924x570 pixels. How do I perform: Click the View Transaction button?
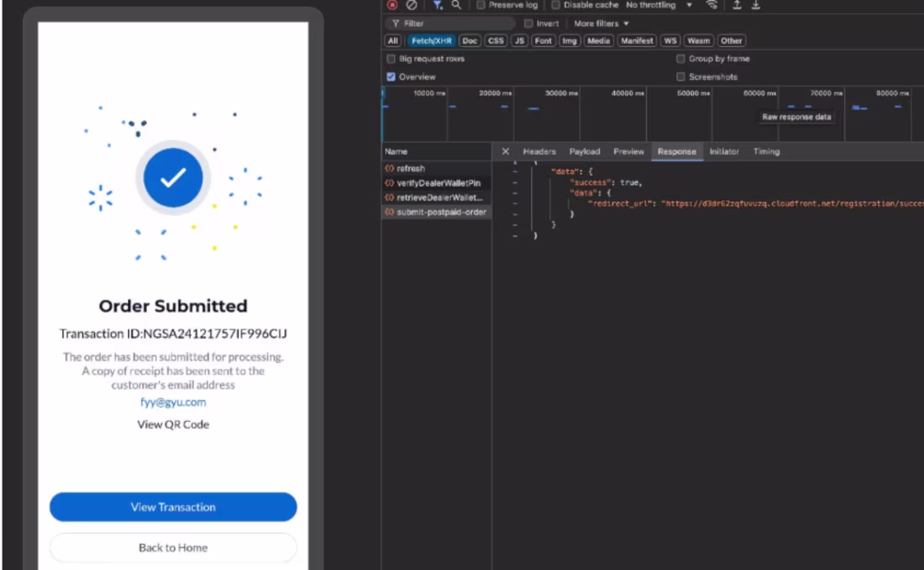(173, 507)
